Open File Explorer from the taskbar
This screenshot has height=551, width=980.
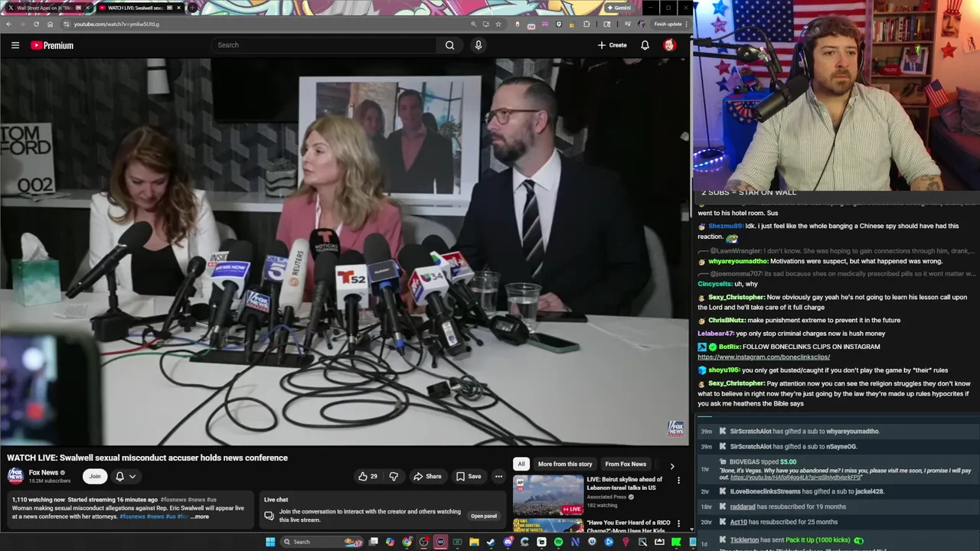[474, 542]
